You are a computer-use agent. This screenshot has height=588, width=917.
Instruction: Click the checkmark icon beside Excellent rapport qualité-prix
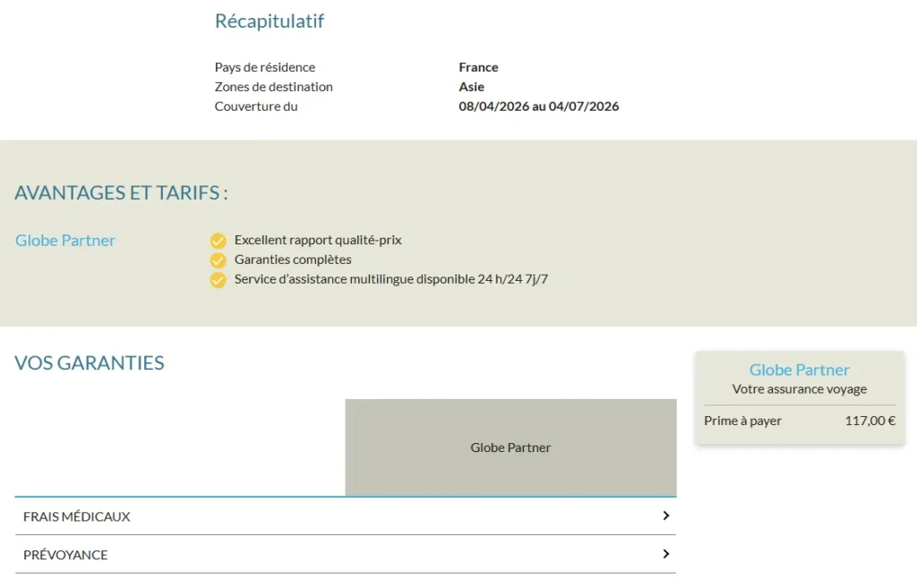coord(218,241)
